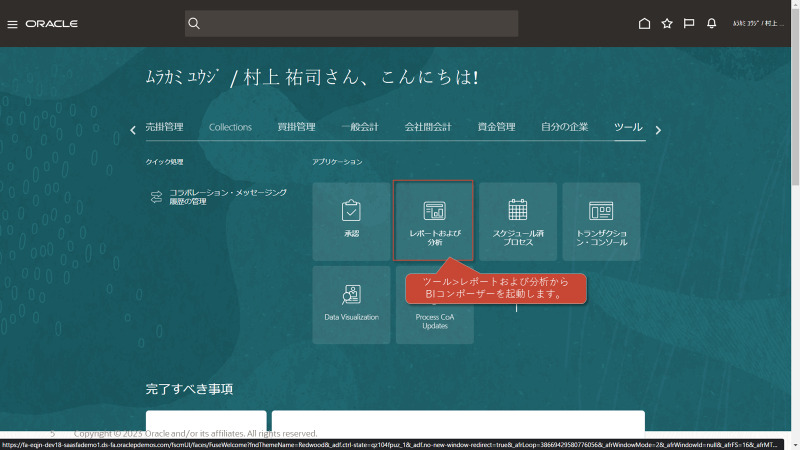Open the user account menu

pyautogui.click(x=758, y=23)
